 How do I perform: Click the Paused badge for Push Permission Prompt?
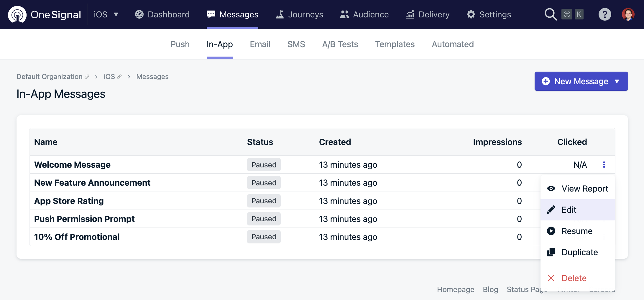coord(264,219)
